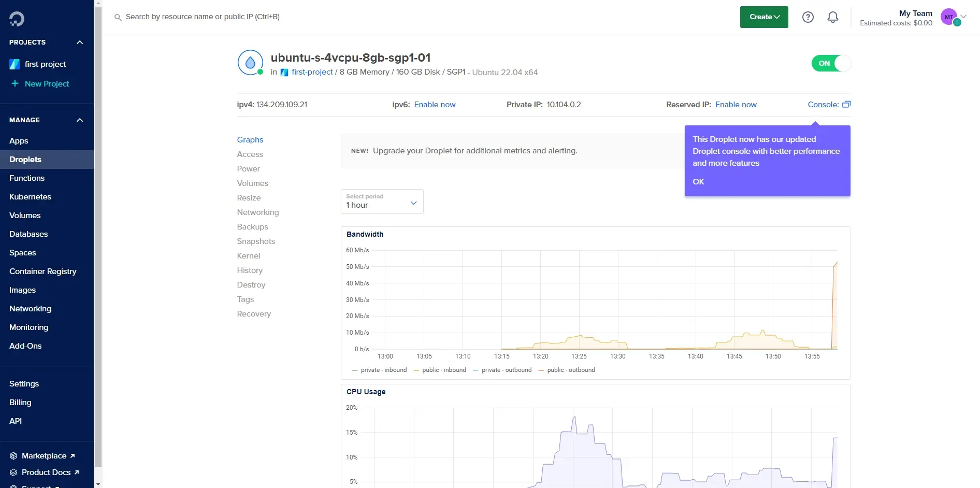980x488 pixels.
Task: Open the Kernel tab
Action: click(x=249, y=256)
